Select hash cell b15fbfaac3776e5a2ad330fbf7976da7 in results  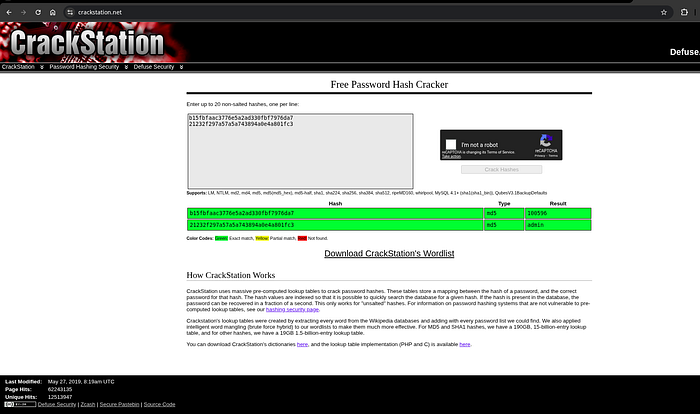(335, 213)
